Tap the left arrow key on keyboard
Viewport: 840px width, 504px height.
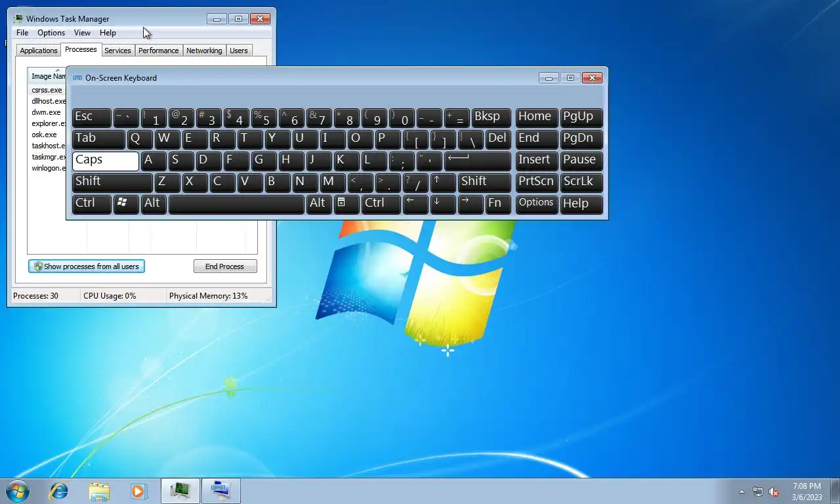[415, 203]
